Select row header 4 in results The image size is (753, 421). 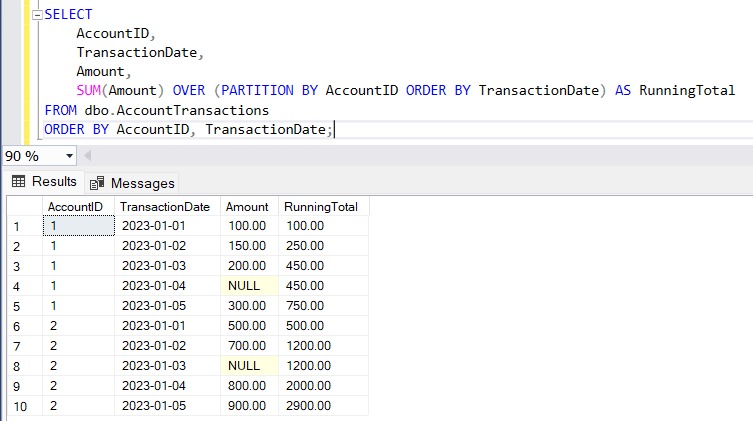click(25, 286)
